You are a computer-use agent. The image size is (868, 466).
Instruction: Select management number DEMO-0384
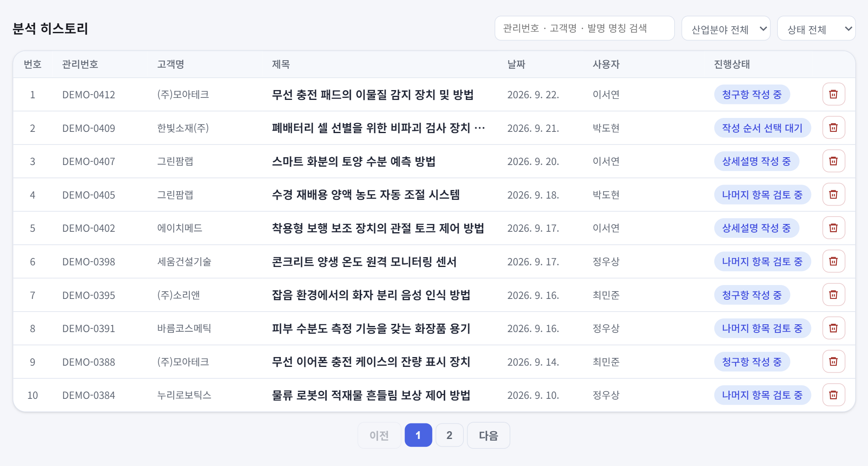89,395
